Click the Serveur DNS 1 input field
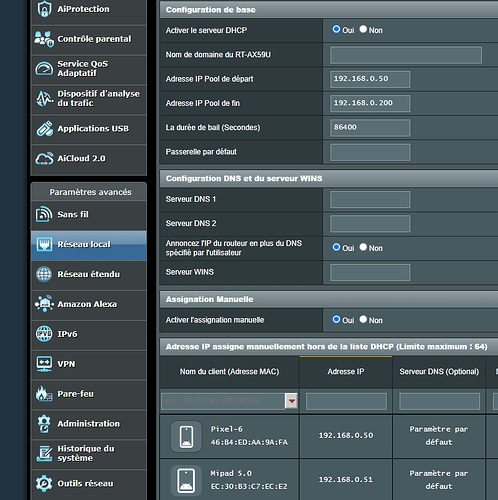This screenshot has width=498, height=500. tap(370, 199)
